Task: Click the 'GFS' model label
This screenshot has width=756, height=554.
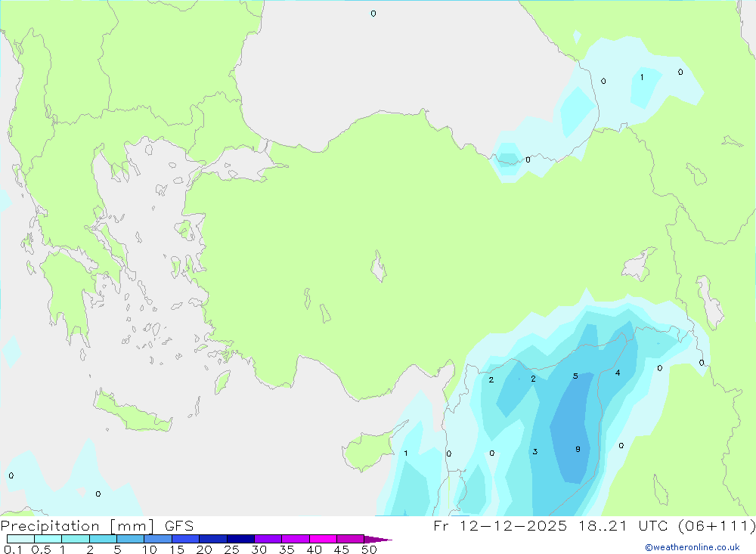Action: tap(179, 526)
